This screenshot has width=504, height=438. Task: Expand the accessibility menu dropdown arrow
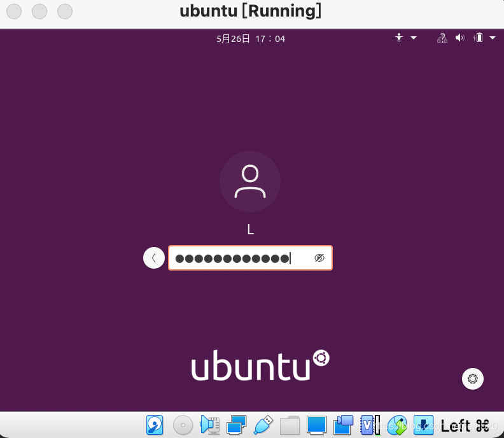click(x=414, y=38)
